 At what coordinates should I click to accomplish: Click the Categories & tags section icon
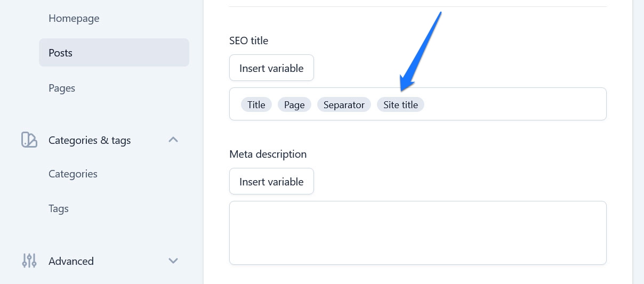click(x=29, y=140)
